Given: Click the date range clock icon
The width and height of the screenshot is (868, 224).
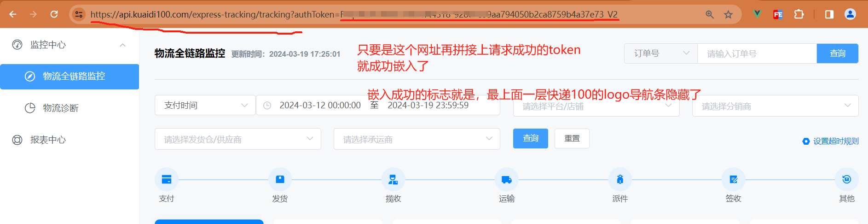Looking at the screenshot, I should 267,106.
